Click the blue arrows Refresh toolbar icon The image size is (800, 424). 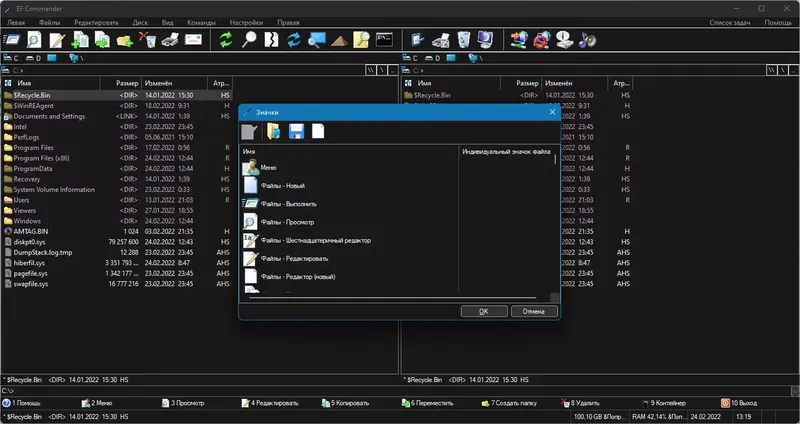pyautogui.click(x=294, y=40)
